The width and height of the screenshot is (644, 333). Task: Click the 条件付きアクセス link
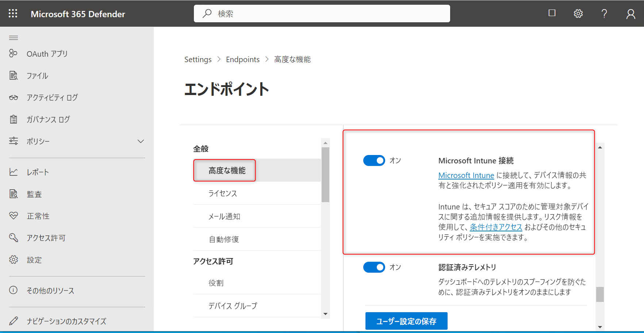coord(496,227)
